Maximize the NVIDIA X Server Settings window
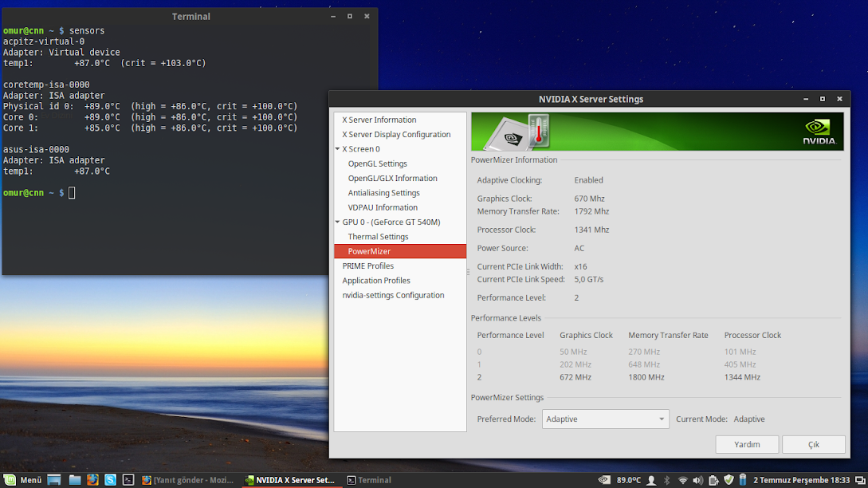Screen dimensions: 868x488 tap(823, 99)
